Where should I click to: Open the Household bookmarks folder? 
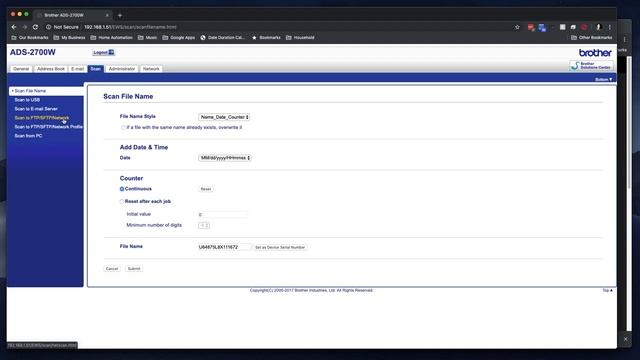click(300, 38)
